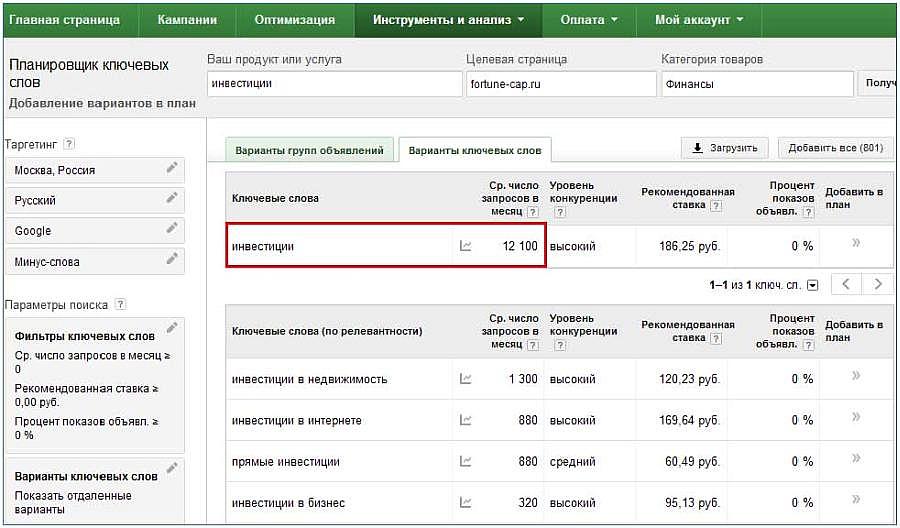Screen dimensions: 900x528
Task: Switch to «Варианты групп объявлений» tab
Action: pyautogui.click(x=309, y=150)
